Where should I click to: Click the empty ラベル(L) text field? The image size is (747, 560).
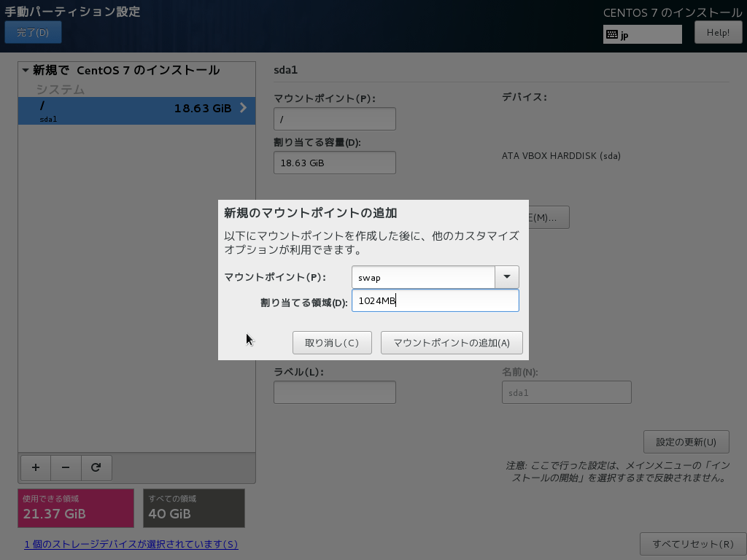334,392
